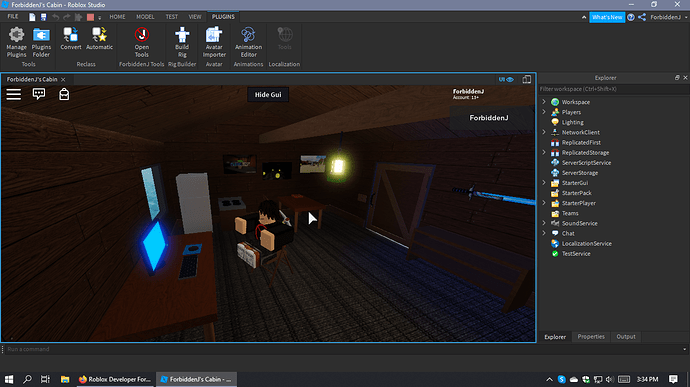Open the Avatar Importer plugin

pyautogui.click(x=214, y=42)
